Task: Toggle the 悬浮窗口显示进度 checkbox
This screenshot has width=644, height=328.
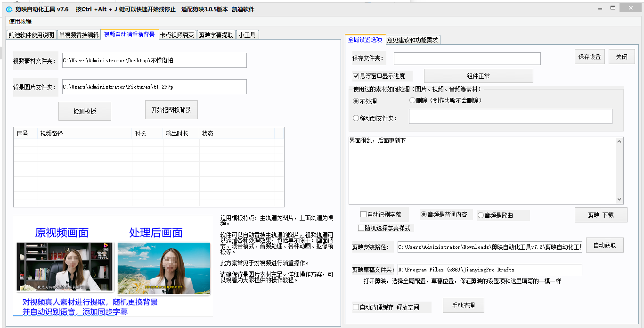Action: [356, 76]
